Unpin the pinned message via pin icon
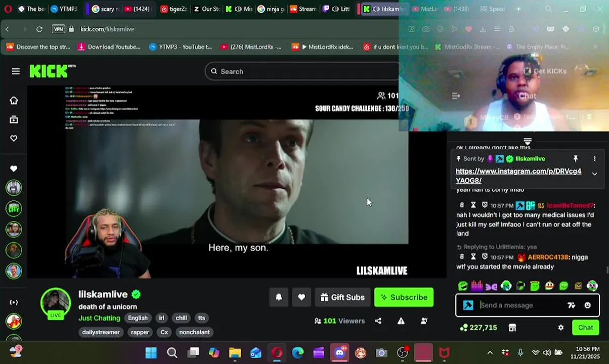 (x=576, y=159)
